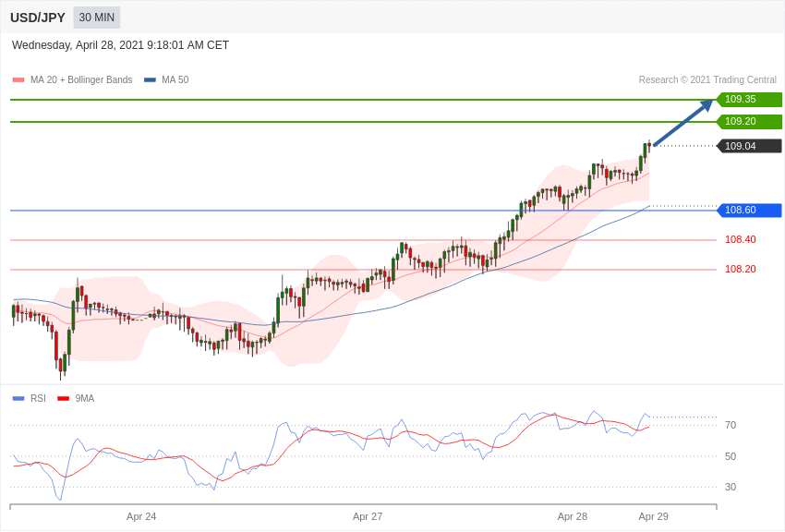Click the Apr 24 date axis label
The image size is (785, 532).
[x=141, y=516]
